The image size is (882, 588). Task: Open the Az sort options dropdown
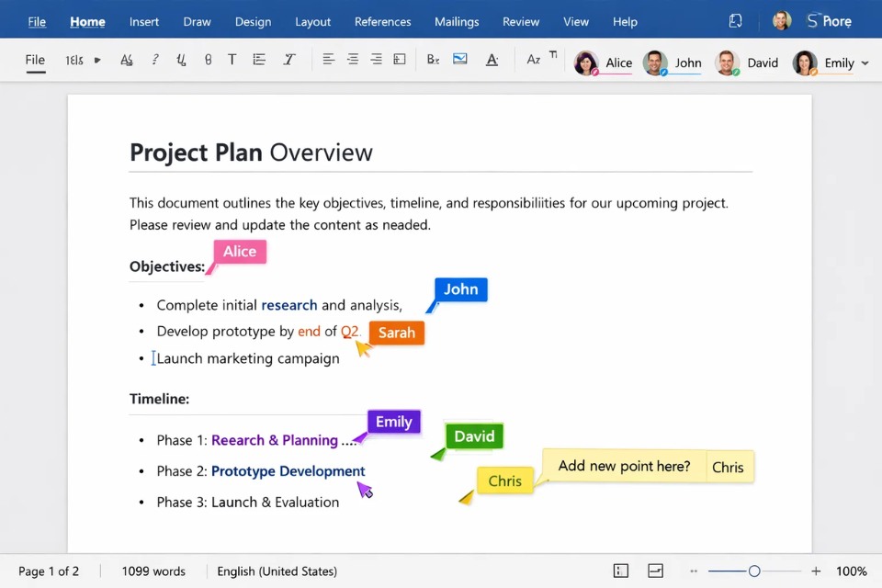coord(534,60)
